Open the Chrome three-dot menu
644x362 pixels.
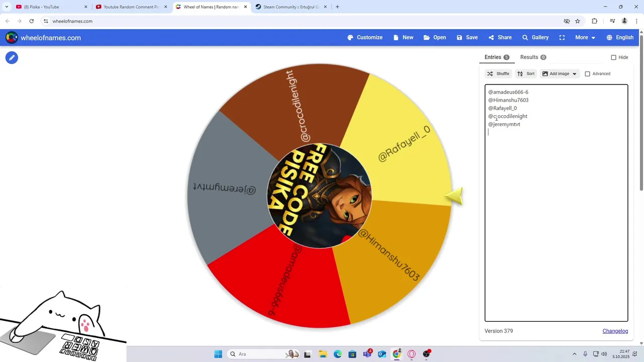[x=637, y=21]
